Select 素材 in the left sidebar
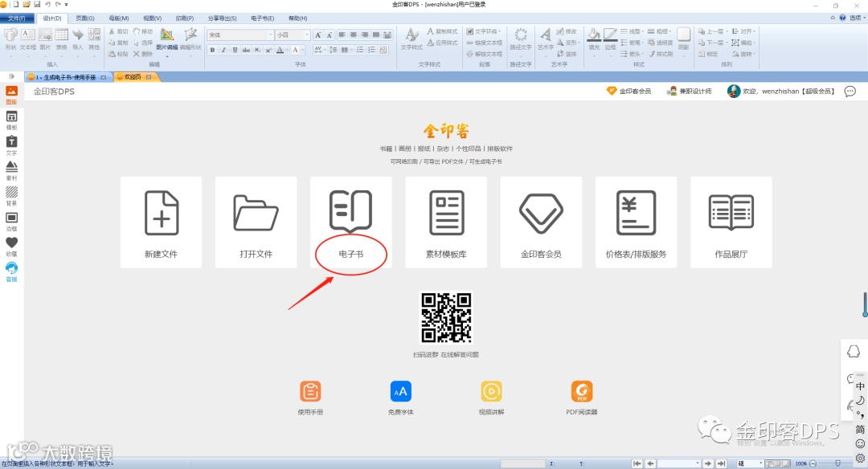 click(11, 171)
